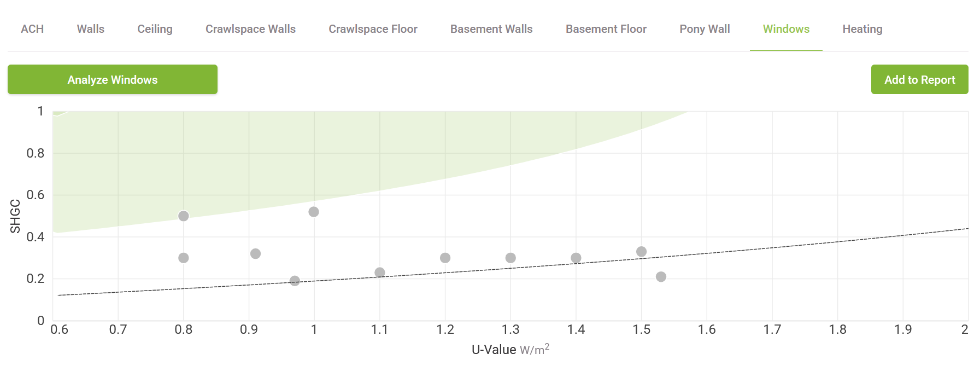Screen dimensions: 980x365
Task: Click the Windows tab
Action: click(x=786, y=29)
